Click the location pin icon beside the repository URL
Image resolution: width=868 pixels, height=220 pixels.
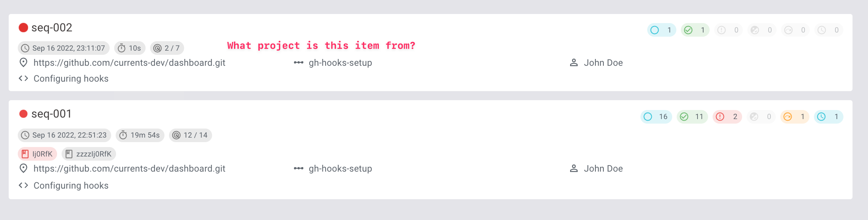tap(23, 63)
